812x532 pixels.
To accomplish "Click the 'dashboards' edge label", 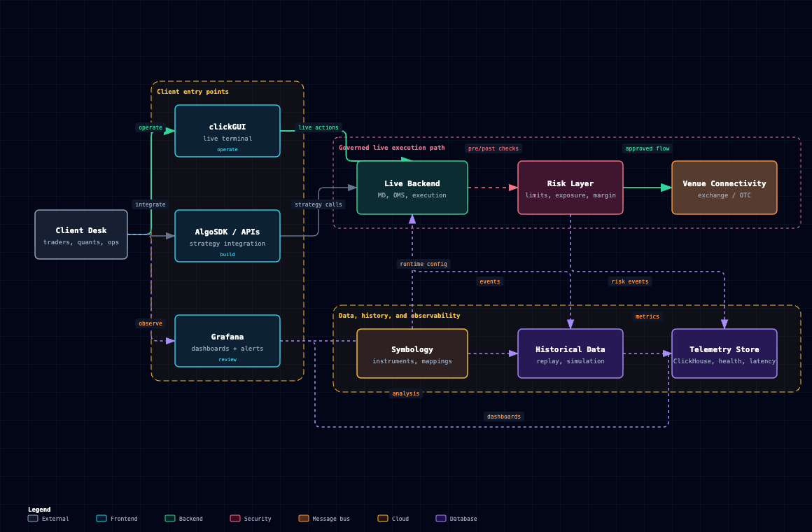I will [504, 416].
